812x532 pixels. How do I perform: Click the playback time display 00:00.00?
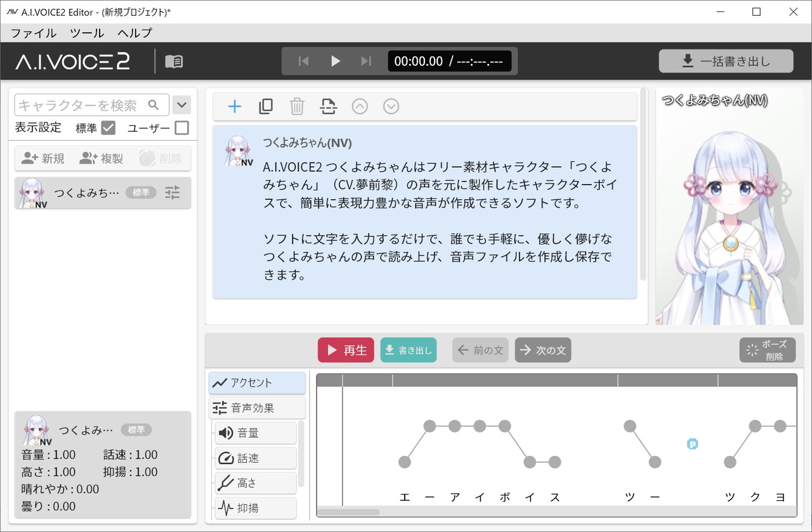point(419,62)
